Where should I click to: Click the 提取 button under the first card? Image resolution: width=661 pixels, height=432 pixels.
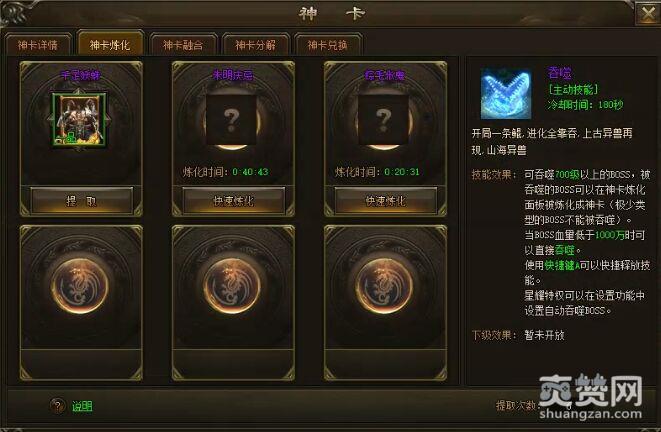coord(82,201)
